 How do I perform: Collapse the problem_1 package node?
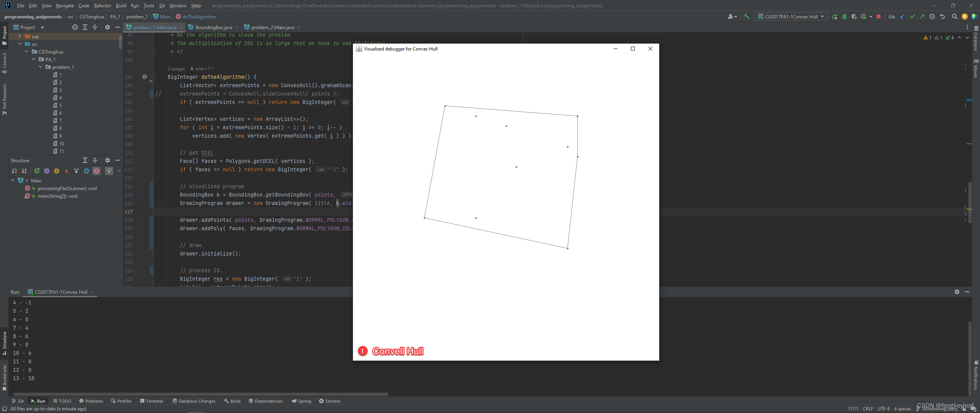pos(41,67)
